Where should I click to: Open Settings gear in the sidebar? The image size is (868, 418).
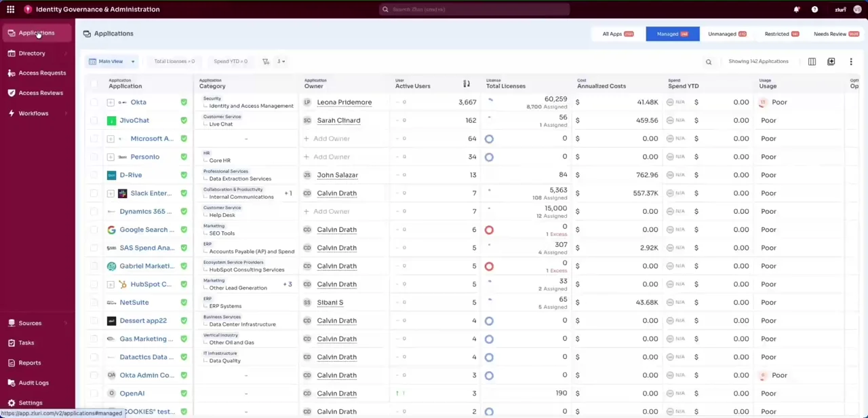(x=12, y=403)
